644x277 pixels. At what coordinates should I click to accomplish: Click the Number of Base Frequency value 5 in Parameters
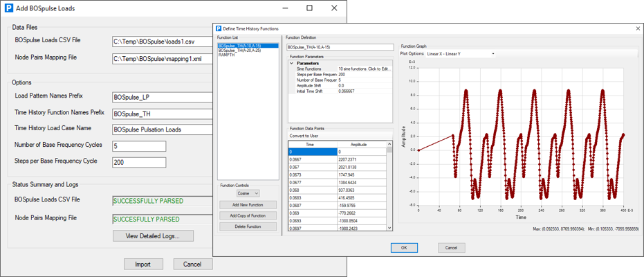(365, 80)
